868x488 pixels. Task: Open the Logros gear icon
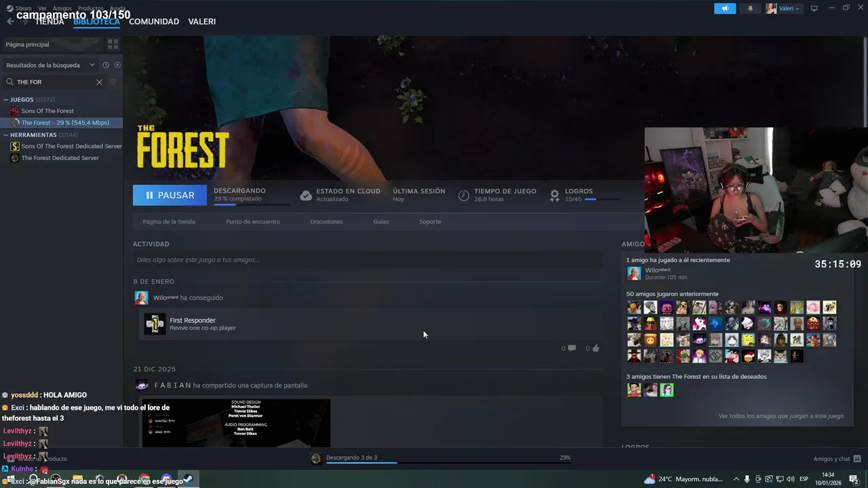pos(555,195)
